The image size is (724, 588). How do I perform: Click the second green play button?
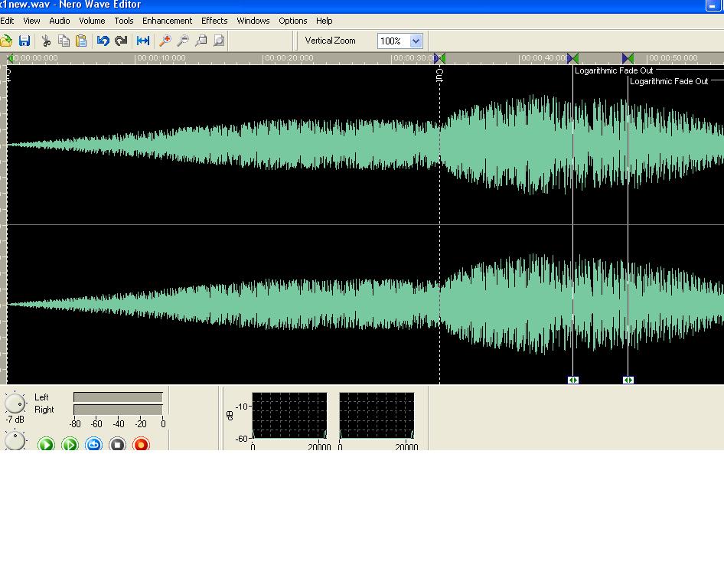(70, 444)
